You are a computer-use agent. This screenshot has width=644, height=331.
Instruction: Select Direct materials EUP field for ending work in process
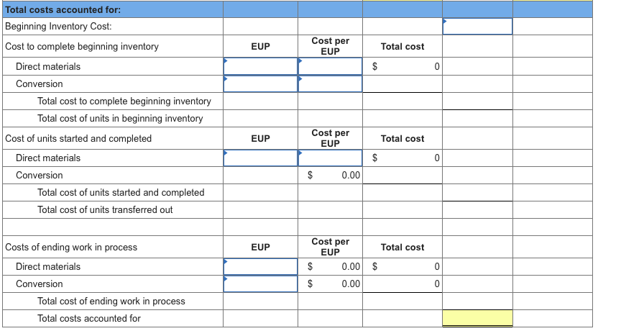point(260,266)
